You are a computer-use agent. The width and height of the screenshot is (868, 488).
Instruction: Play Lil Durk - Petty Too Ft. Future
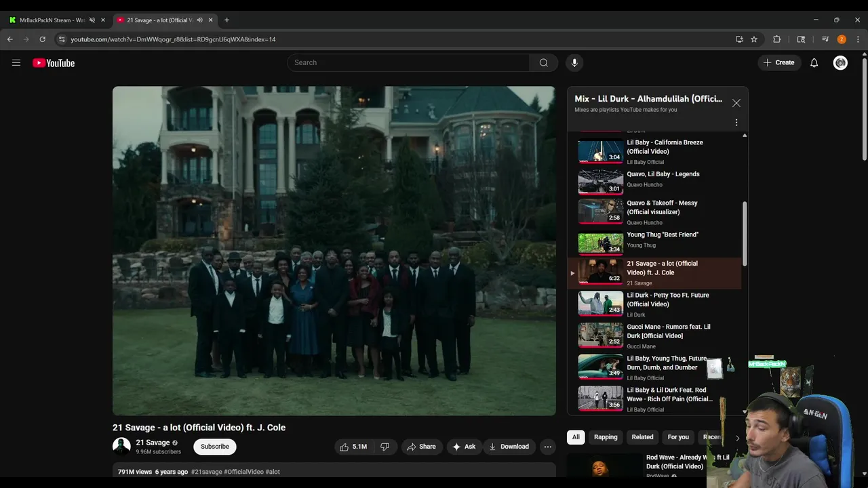click(654, 304)
